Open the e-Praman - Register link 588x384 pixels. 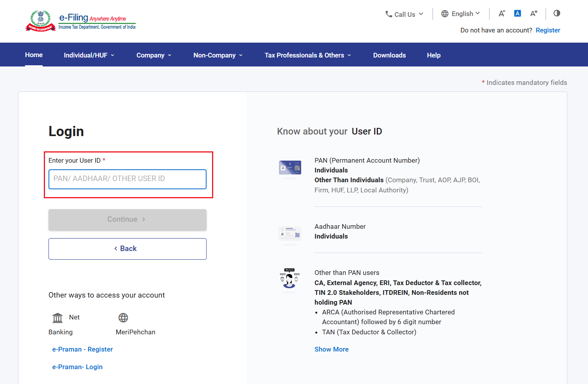(x=83, y=349)
